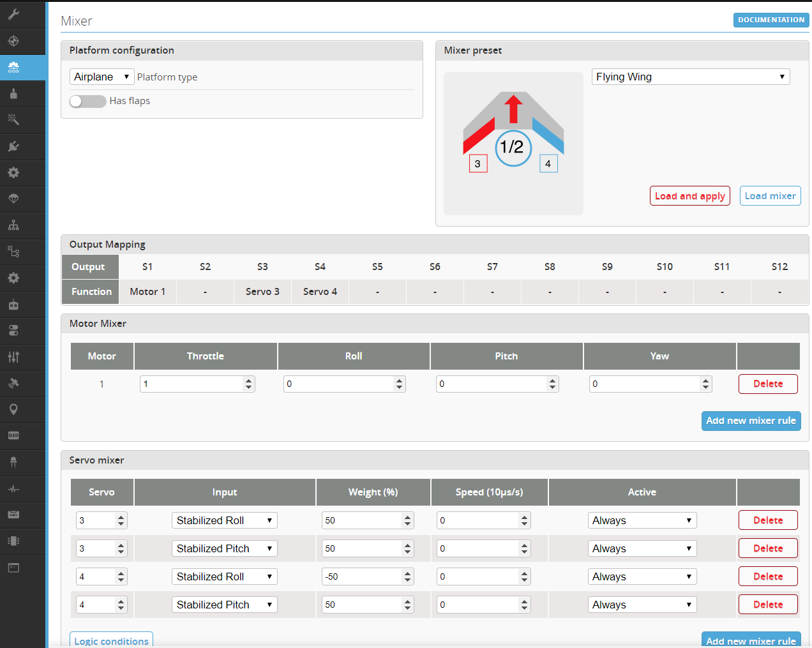The width and height of the screenshot is (812, 648).
Task: Open the Always dropdown in the last servo row
Action: 642,605
